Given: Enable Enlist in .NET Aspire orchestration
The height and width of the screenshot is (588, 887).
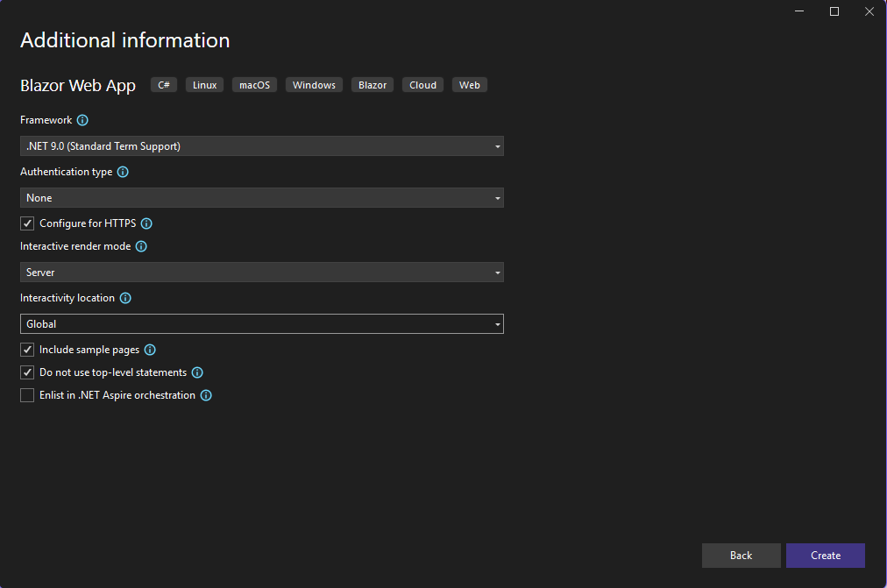Looking at the screenshot, I should (27, 395).
